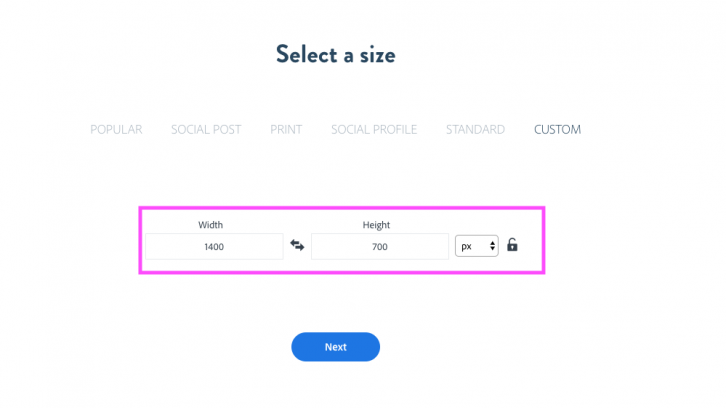Click the Select a size heading
This screenshot has height=408, width=726.
coord(336,55)
